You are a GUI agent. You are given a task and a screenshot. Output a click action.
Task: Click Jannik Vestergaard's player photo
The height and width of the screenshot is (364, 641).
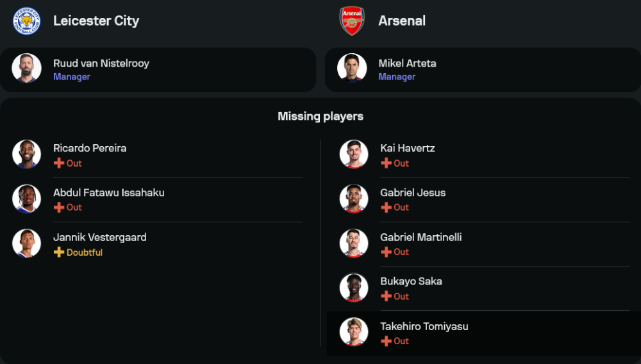pyautogui.click(x=26, y=244)
